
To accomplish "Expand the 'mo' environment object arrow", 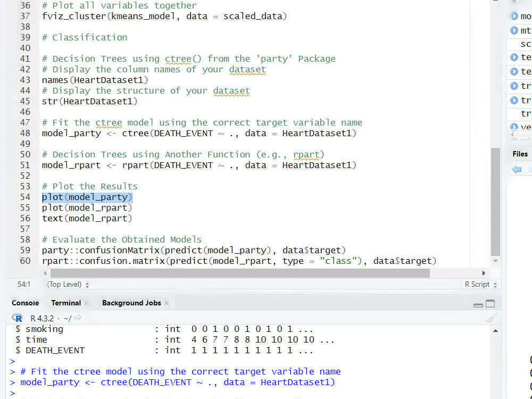I will coord(514,16).
